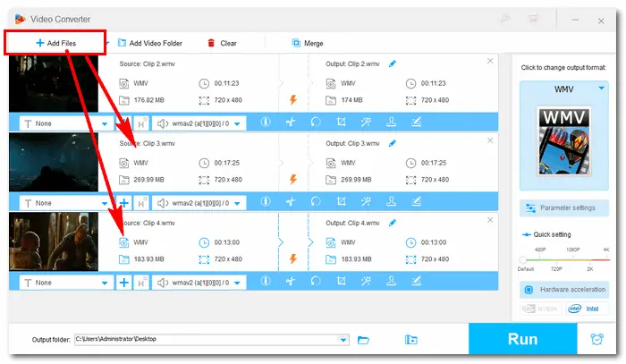The width and height of the screenshot is (626, 364).
Task: Toggle hard subtitle icon for Clip 3
Action: pos(141,203)
